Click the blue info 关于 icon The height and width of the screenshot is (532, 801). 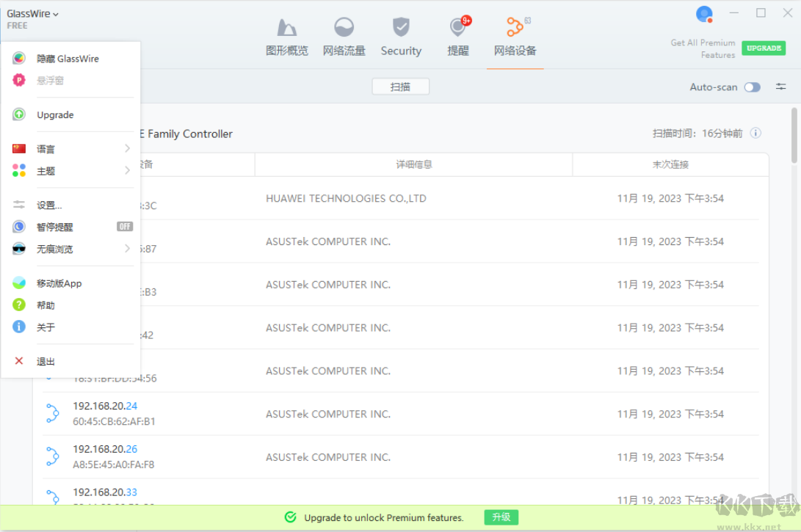19,327
